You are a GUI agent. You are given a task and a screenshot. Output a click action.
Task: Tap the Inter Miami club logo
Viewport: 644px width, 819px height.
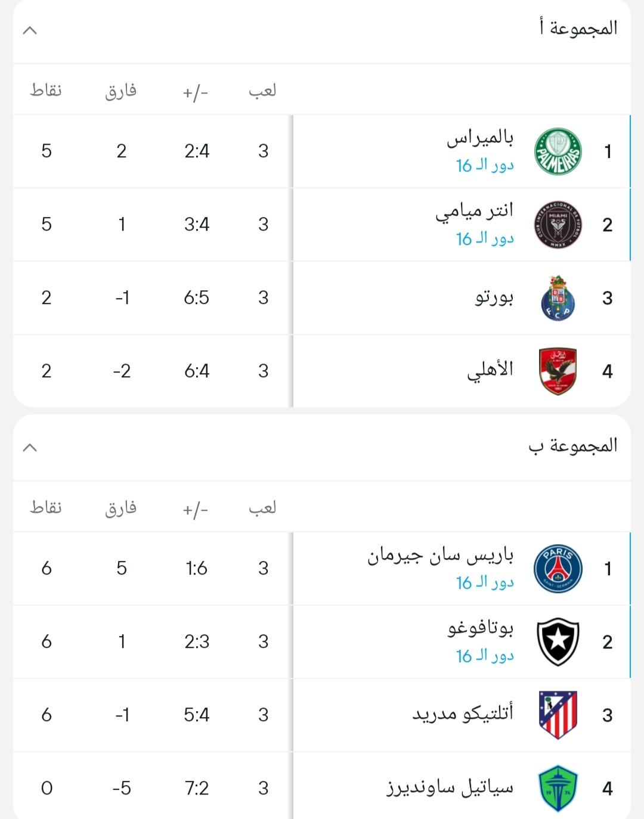click(x=558, y=225)
